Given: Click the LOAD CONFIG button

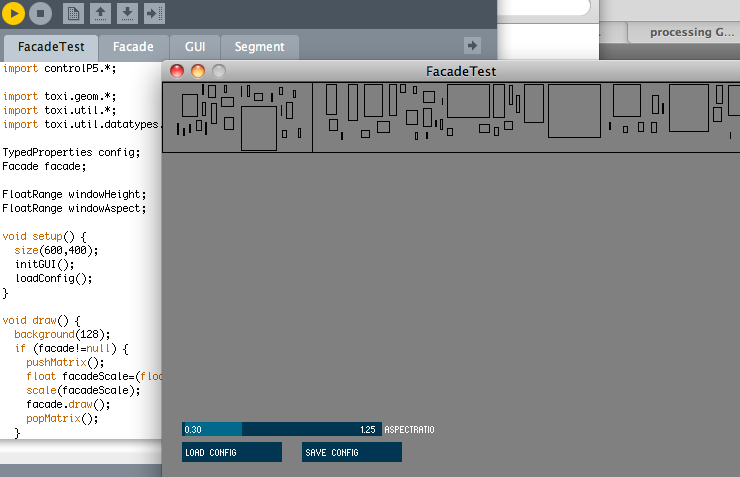Looking at the screenshot, I should 232,452.
